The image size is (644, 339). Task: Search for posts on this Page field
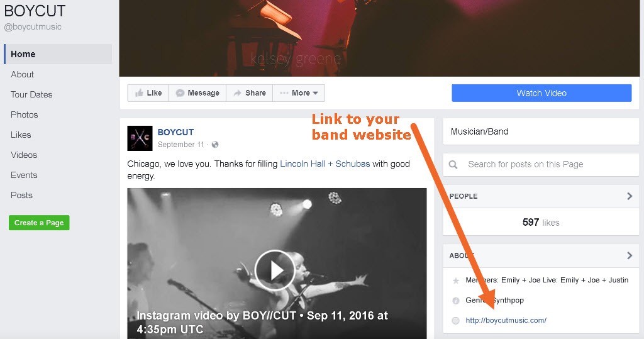click(541, 164)
